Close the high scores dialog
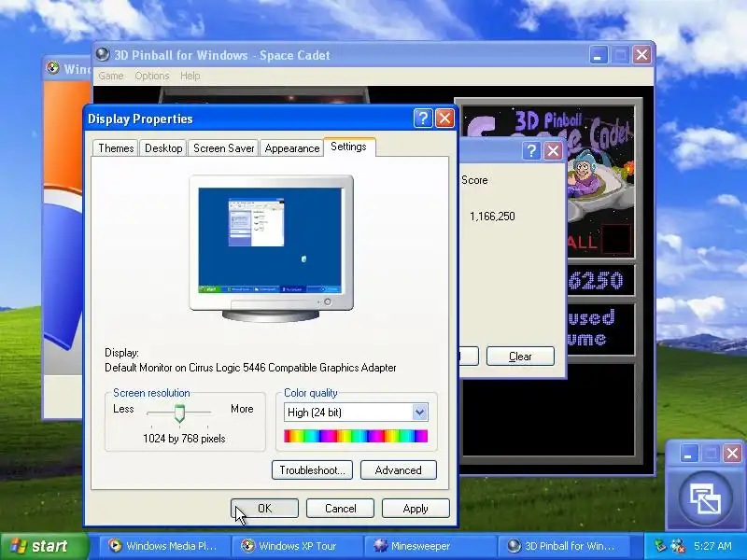 (x=553, y=151)
